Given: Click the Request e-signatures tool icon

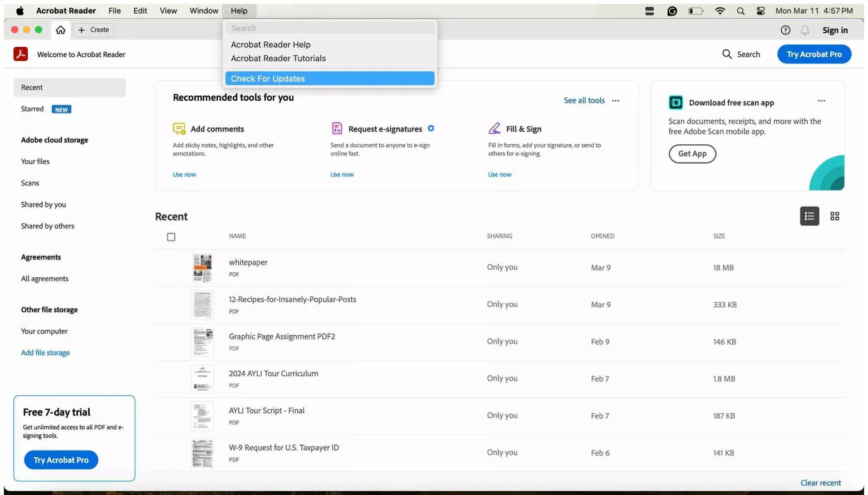Looking at the screenshot, I should (337, 129).
